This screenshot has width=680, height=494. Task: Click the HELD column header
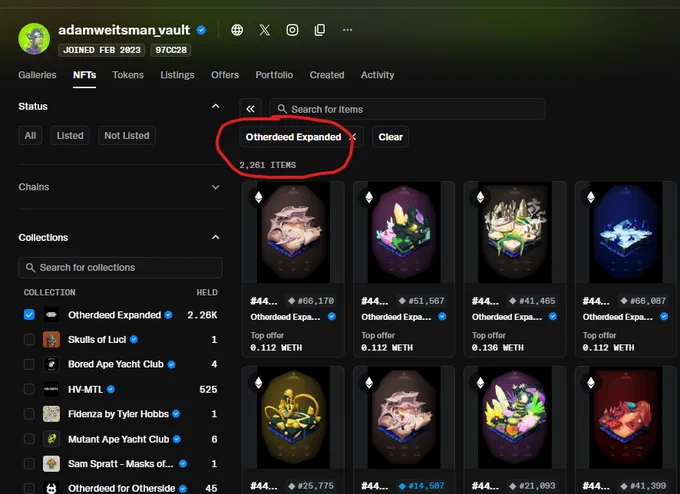[207, 293]
